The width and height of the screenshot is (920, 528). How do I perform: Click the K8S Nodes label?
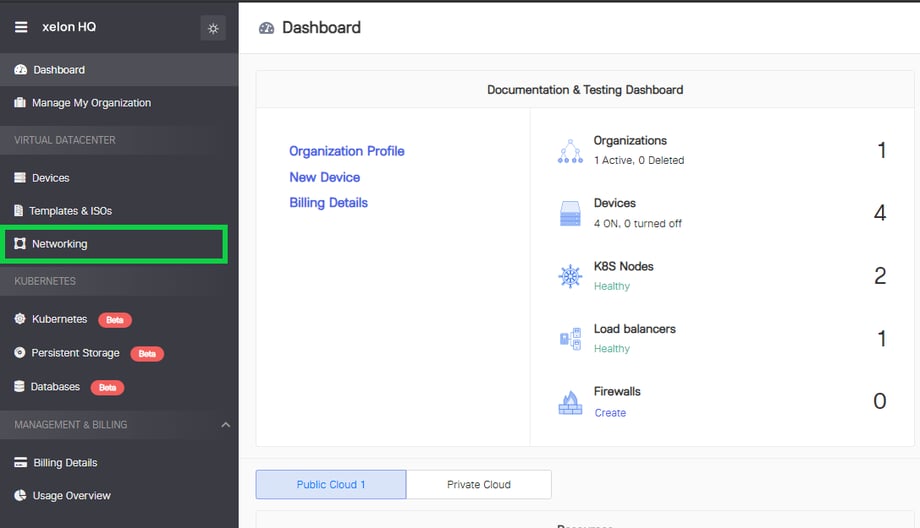click(624, 266)
